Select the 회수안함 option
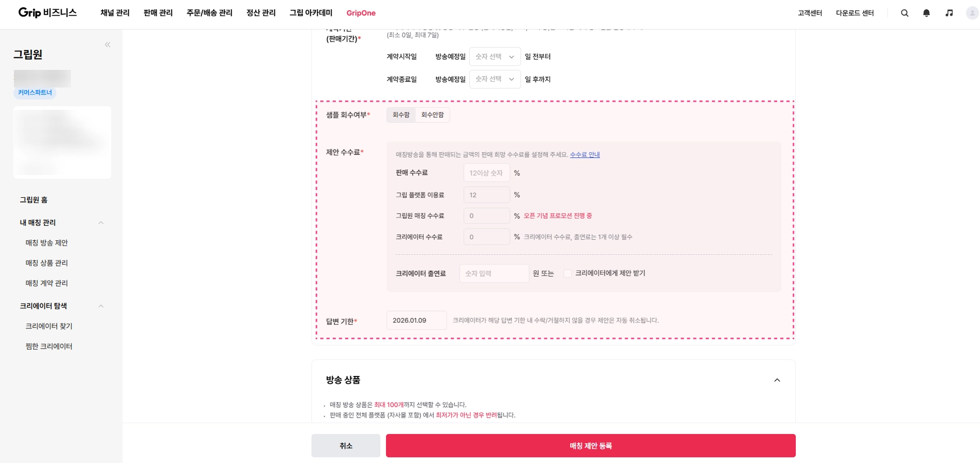Image resolution: width=980 pixels, height=463 pixels. 433,115
